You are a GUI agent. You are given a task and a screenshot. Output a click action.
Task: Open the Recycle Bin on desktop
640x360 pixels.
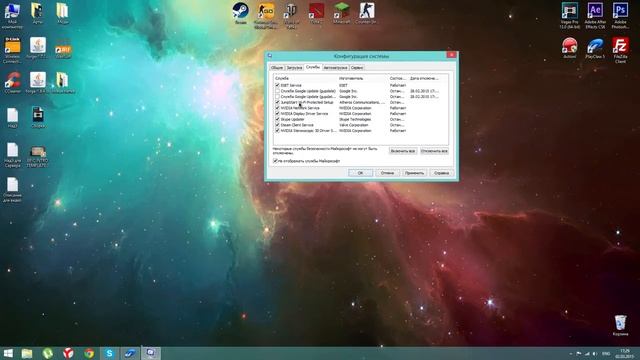[x=620, y=325]
